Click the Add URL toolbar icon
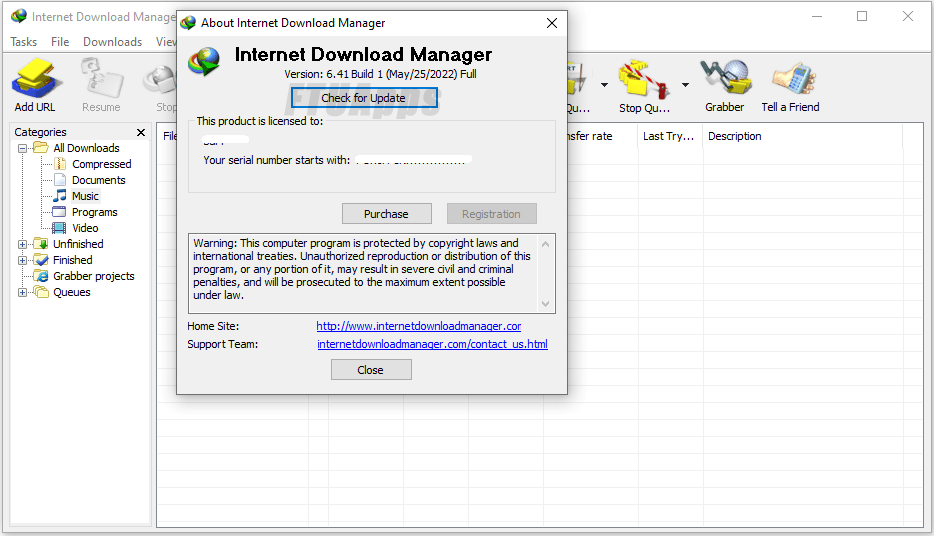Image resolution: width=934 pixels, height=536 pixels. tap(35, 78)
